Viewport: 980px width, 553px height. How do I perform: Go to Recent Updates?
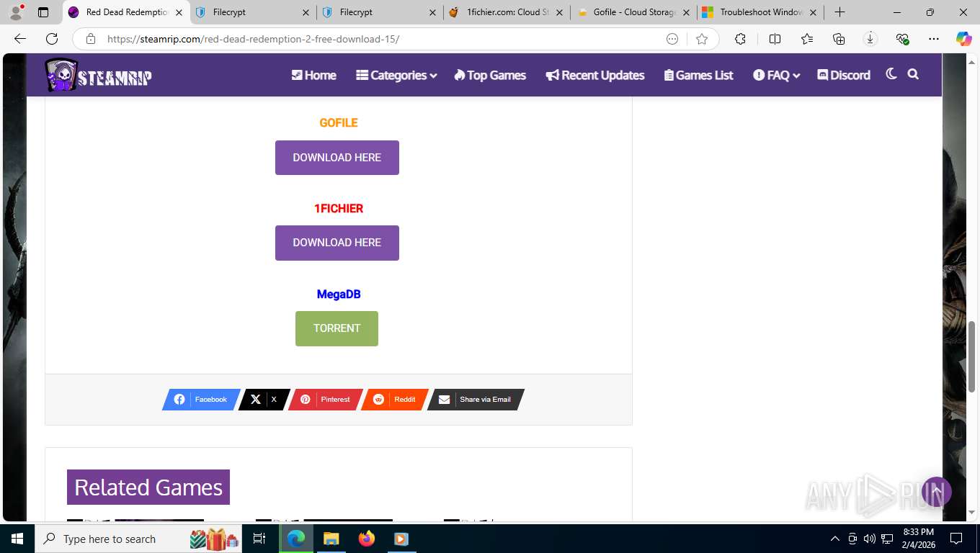coord(595,75)
